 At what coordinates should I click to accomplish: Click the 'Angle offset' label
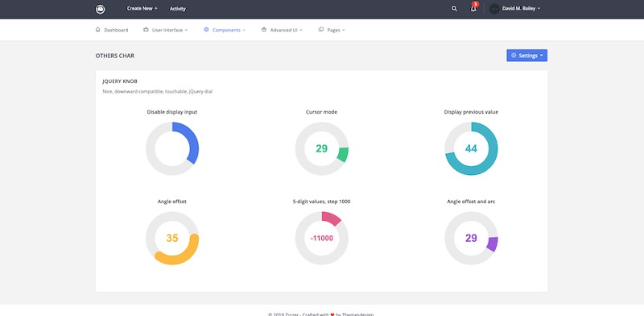(172, 202)
